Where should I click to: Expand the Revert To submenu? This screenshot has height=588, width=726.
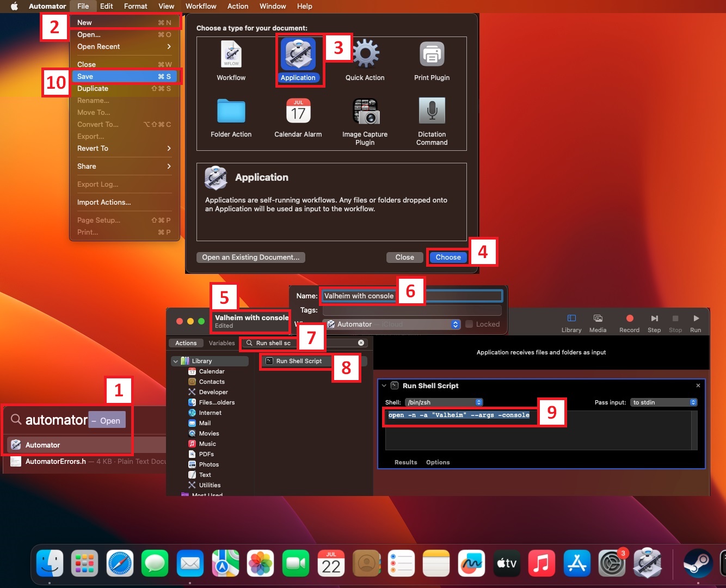[124, 149]
